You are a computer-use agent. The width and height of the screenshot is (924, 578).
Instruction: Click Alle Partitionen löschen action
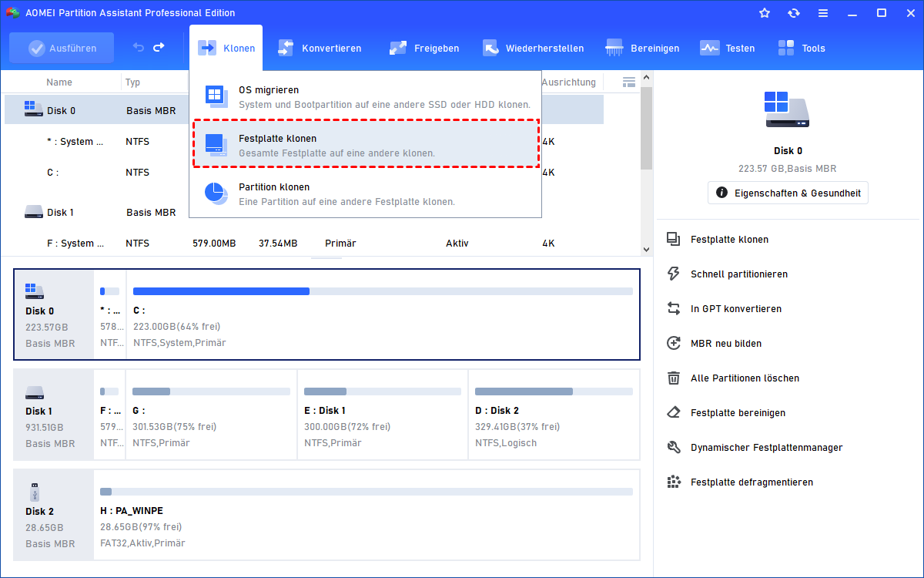point(734,378)
